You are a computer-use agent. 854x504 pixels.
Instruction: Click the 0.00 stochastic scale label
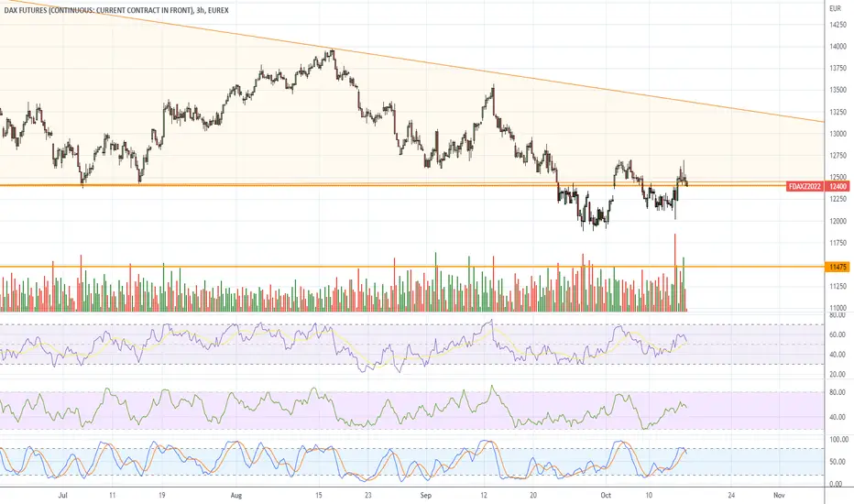(836, 484)
